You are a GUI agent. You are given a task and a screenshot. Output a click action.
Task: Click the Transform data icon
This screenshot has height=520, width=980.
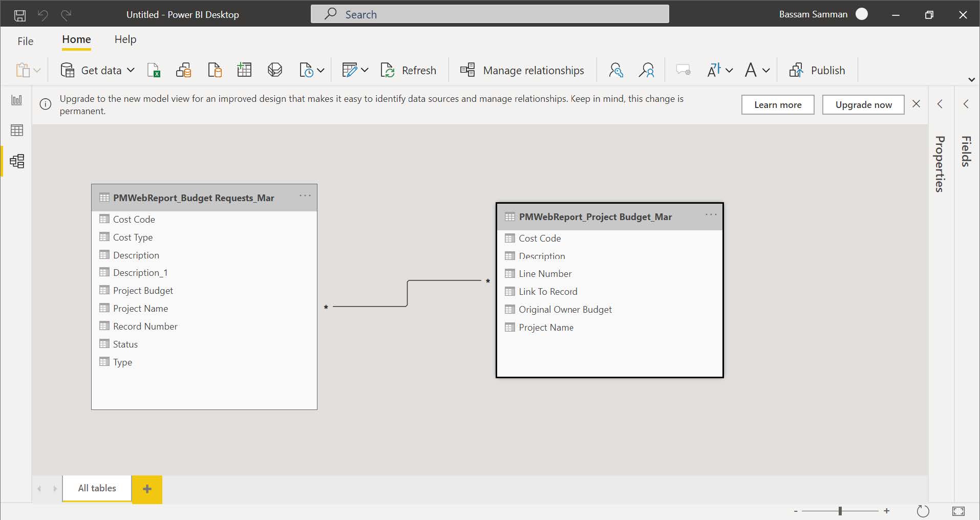pos(350,70)
